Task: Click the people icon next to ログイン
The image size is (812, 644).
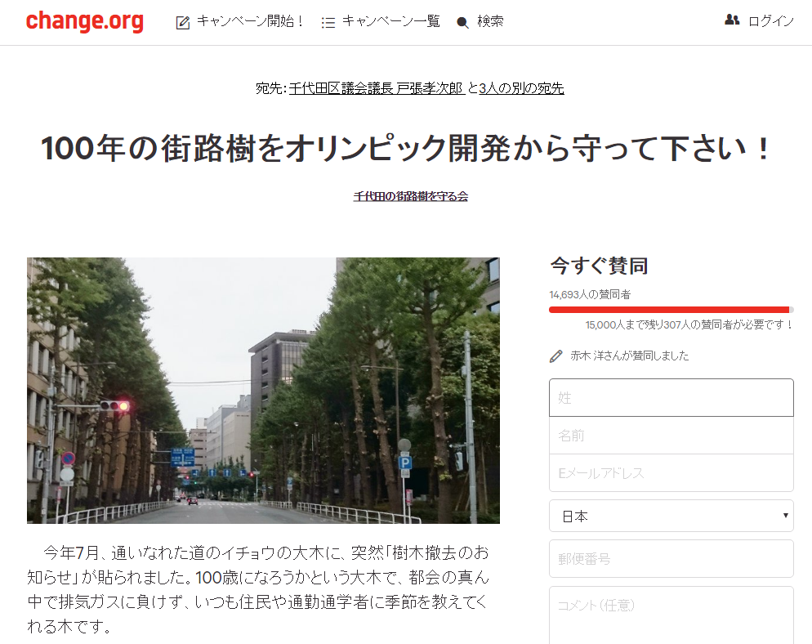Action: click(x=733, y=20)
